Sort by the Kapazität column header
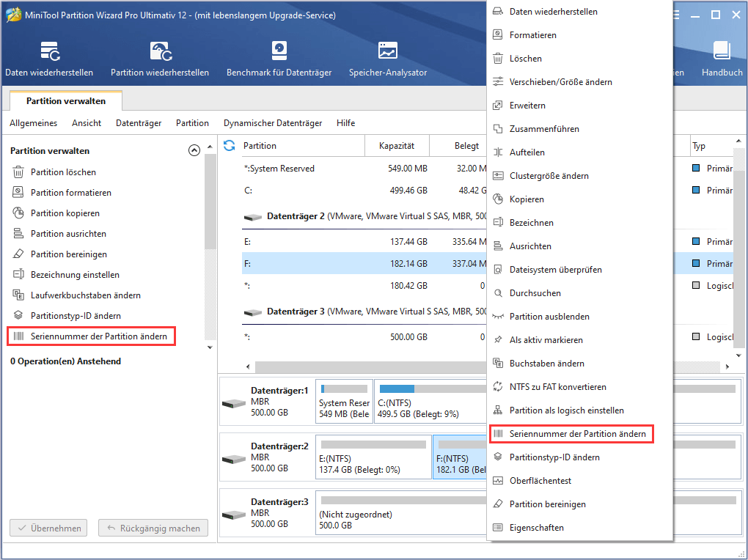 (396, 146)
